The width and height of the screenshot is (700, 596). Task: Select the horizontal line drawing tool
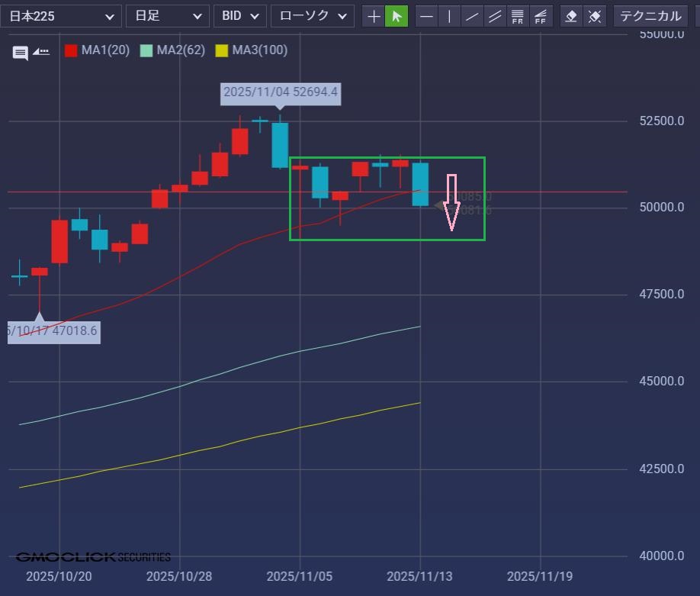click(x=427, y=16)
